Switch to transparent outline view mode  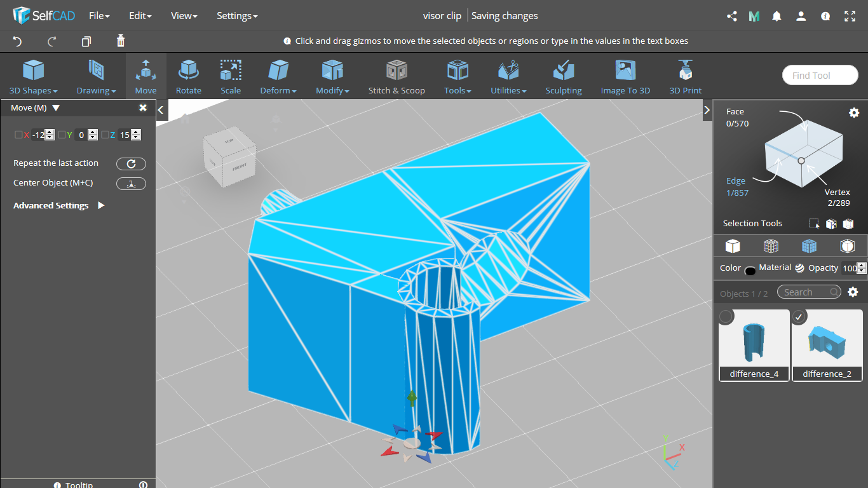point(847,246)
